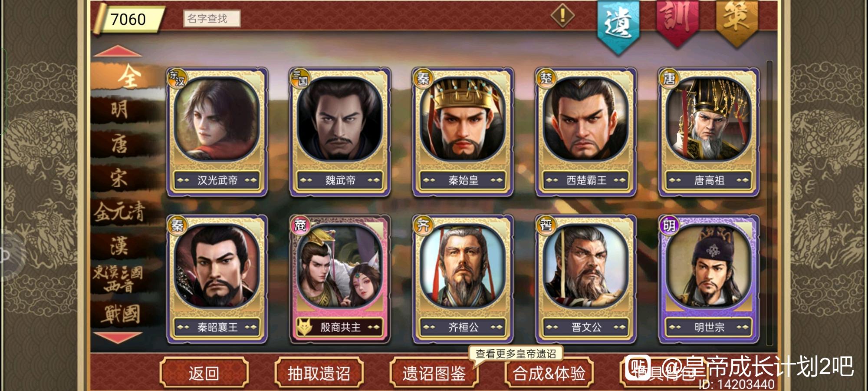This screenshot has height=391, width=868.
Task: Collapse dynasty list with the up arrow
Action: (118, 51)
